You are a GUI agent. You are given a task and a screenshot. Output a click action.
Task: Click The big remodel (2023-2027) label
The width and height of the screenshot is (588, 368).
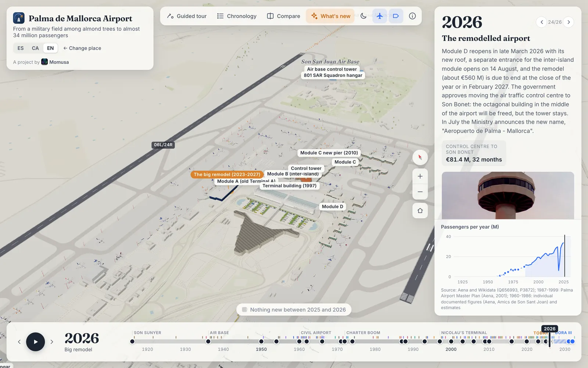coord(227,174)
